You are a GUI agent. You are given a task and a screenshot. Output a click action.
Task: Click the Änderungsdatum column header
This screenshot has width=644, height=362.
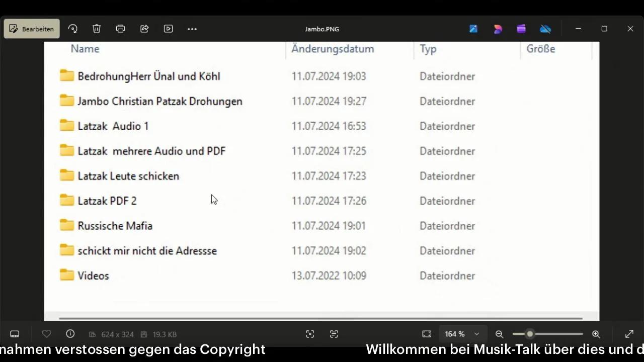[333, 49]
